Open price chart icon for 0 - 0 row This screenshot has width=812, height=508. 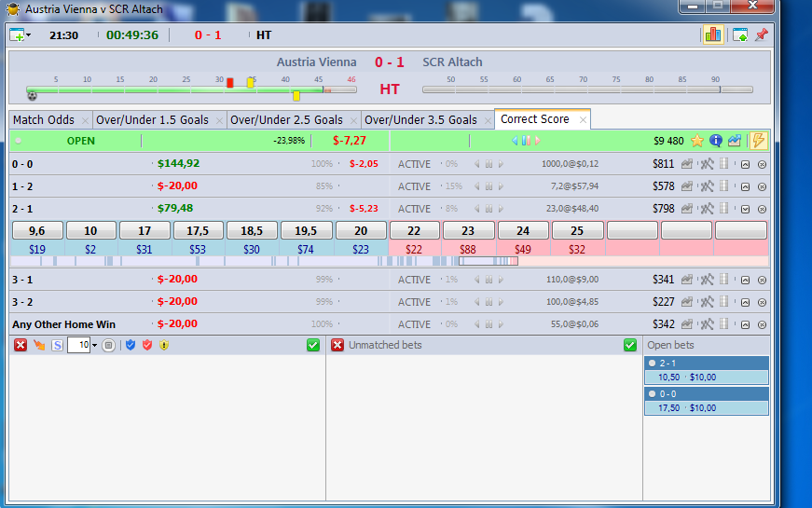point(688,164)
